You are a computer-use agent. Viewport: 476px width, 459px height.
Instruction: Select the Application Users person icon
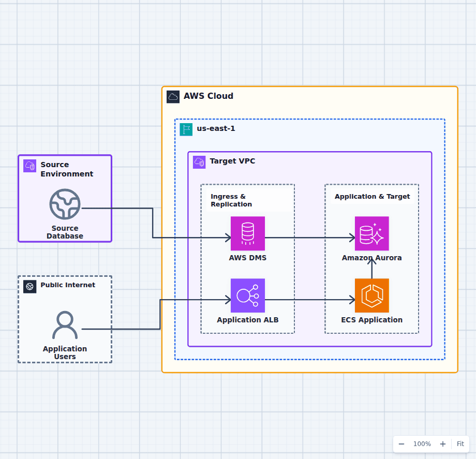(x=65, y=325)
